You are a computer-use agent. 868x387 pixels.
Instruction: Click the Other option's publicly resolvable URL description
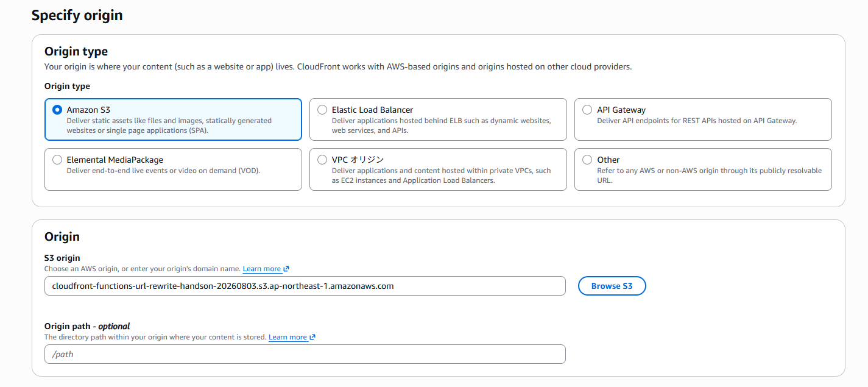[x=710, y=176]
